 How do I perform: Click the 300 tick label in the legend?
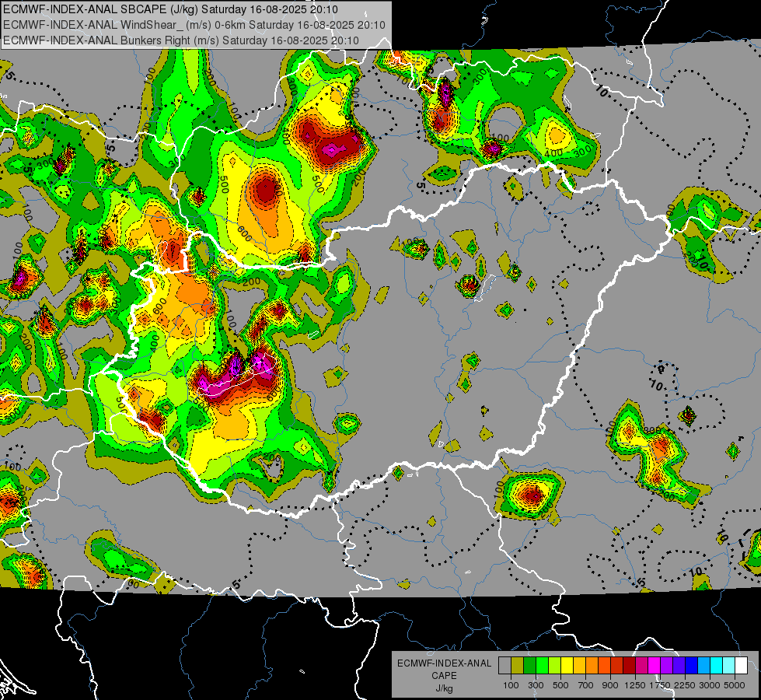pyautogui.click(x=536, y=685)
